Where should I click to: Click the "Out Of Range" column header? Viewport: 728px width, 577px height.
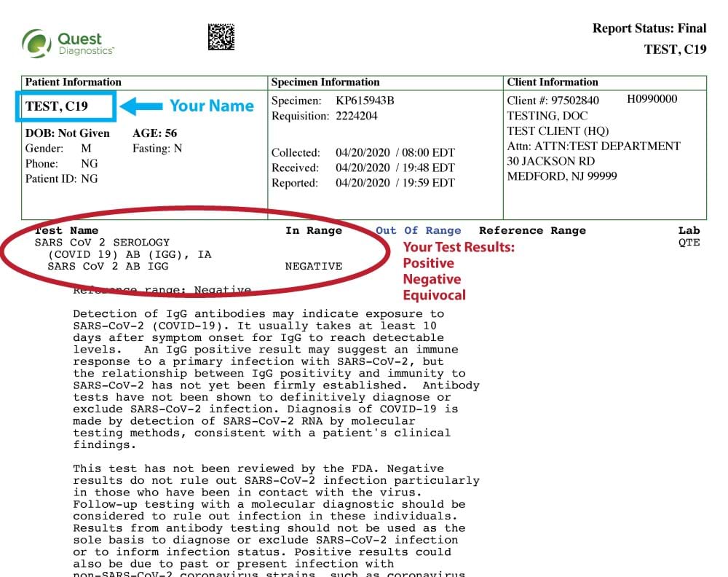click(418, 231)
